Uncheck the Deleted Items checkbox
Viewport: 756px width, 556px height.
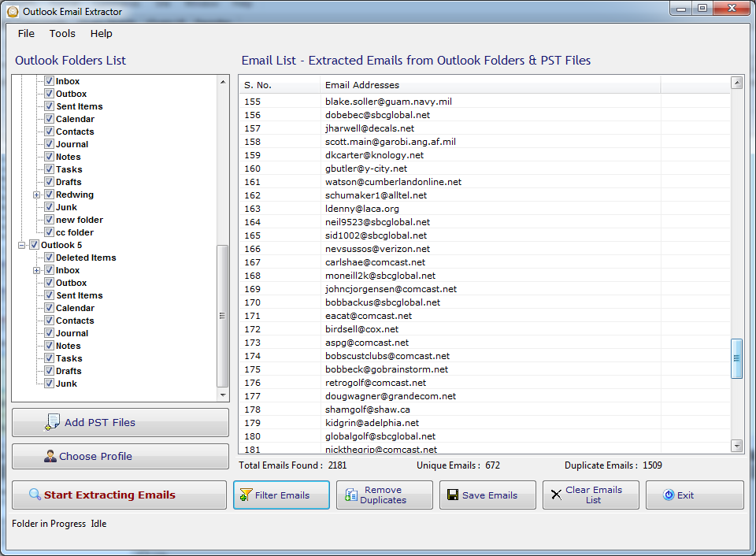tap(49, 257)
